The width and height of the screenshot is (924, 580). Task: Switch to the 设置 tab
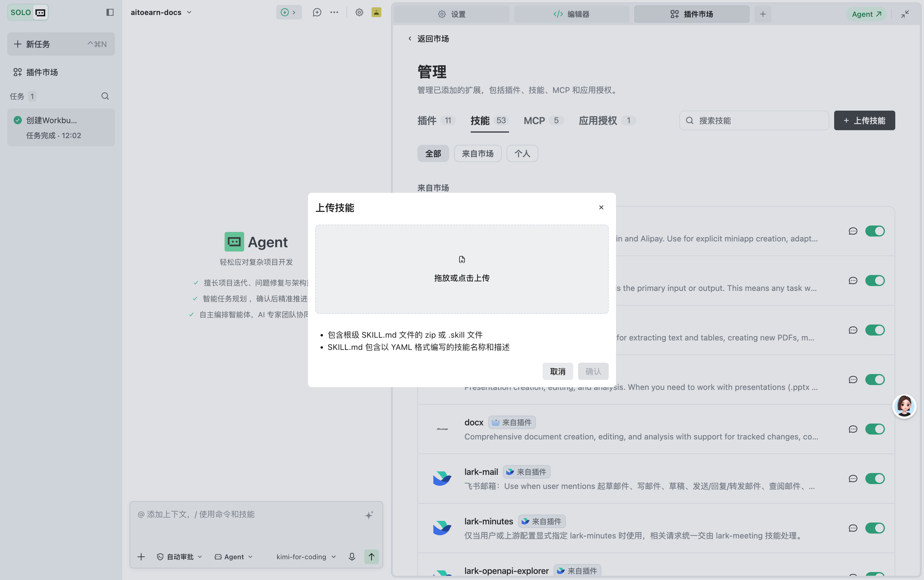point(451,14)
